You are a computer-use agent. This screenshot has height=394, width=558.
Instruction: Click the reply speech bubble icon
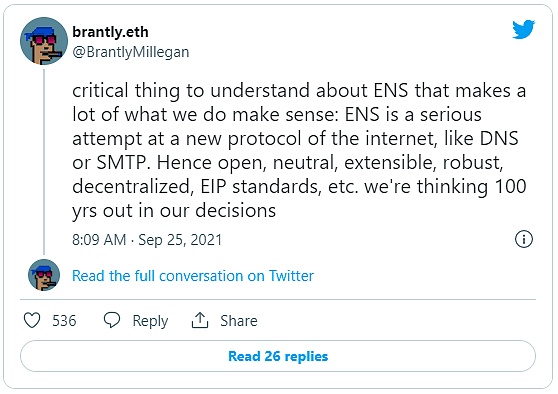pos(112,320)
